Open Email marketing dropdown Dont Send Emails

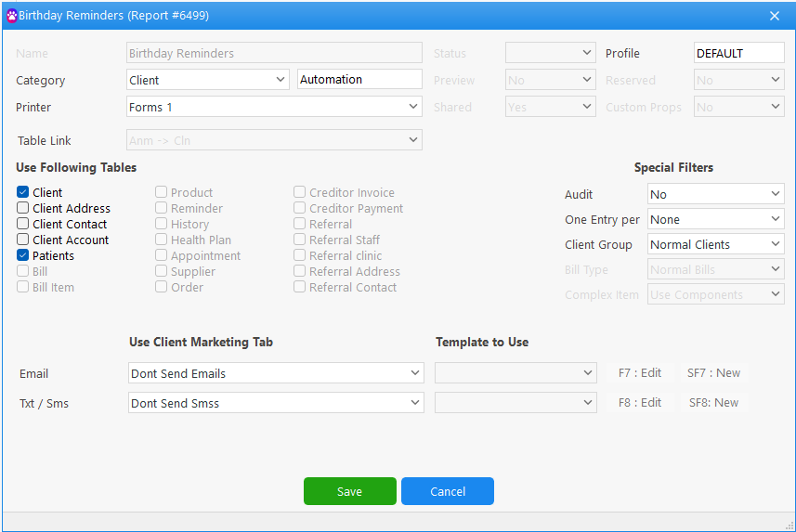click(x=275, y=373)
